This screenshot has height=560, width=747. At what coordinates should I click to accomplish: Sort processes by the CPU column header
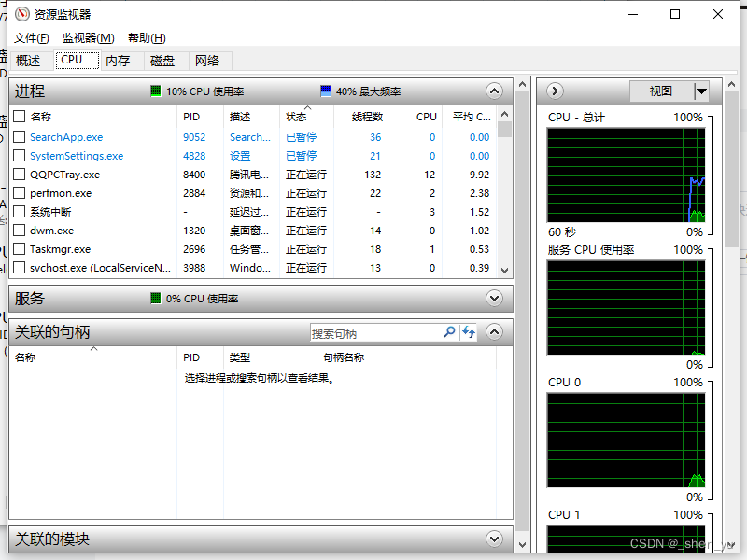[x=415, y=117]
